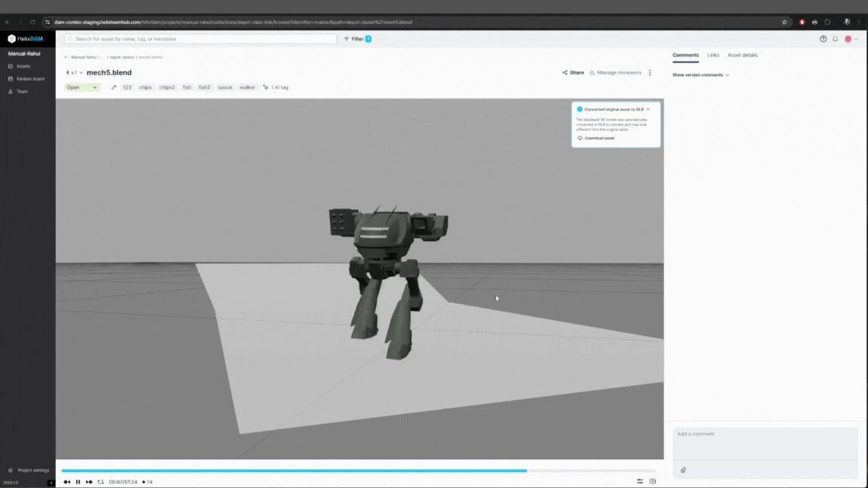Open the notifications bell
Viewport: 868px width, 488px height.
point(835,39)
